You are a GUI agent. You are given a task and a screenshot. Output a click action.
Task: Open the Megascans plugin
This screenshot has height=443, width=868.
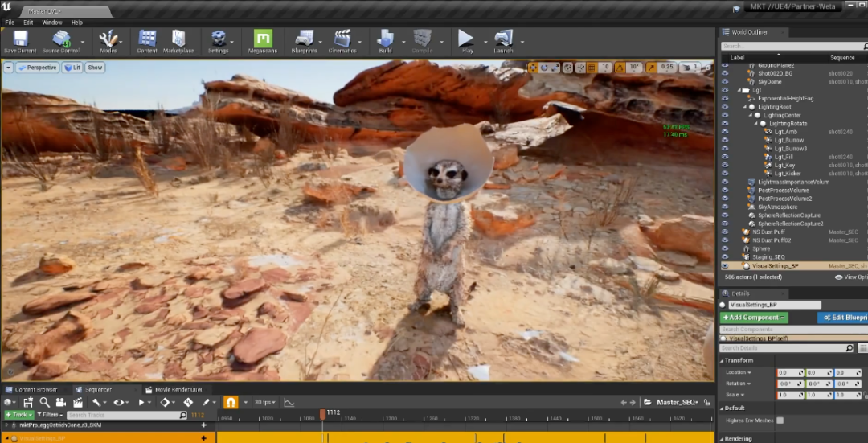[263, 38]
